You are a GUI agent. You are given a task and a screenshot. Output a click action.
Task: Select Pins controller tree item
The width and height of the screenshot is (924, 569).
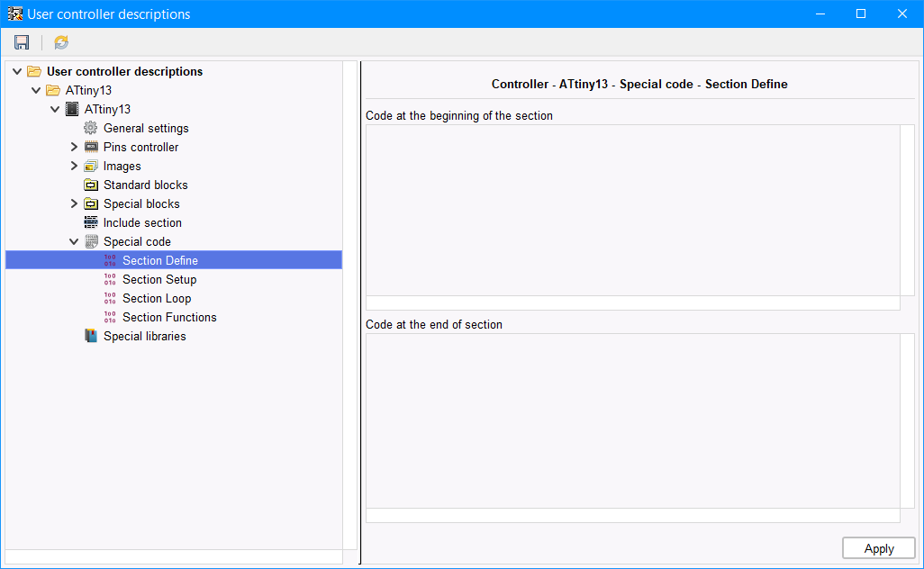(x=140, y=147)
